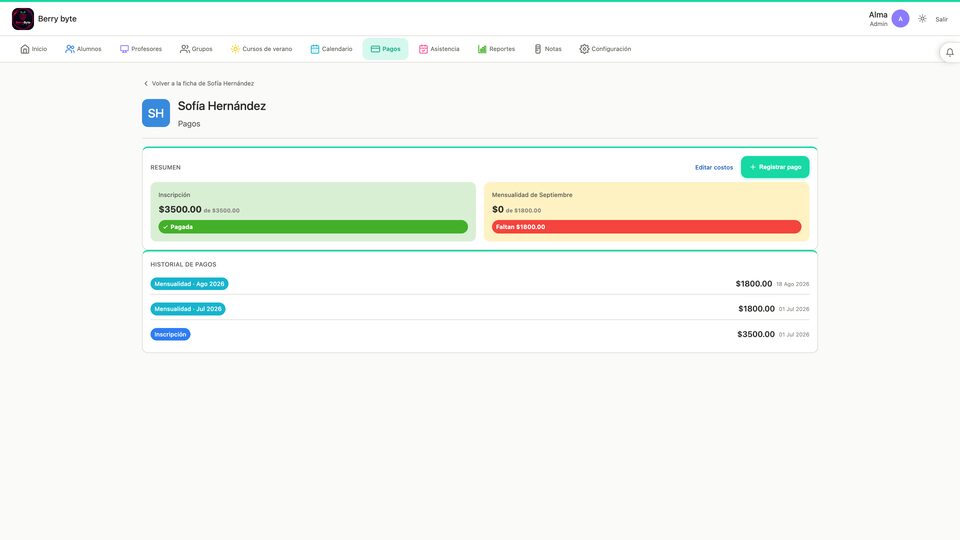
Task: Click the Berry byte brand name
Action: tap(57, 19)
